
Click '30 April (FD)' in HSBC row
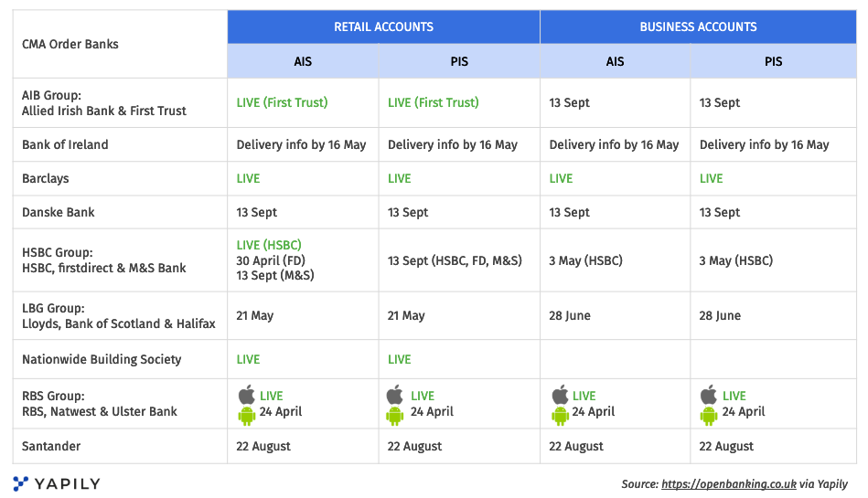coord(271,260)
